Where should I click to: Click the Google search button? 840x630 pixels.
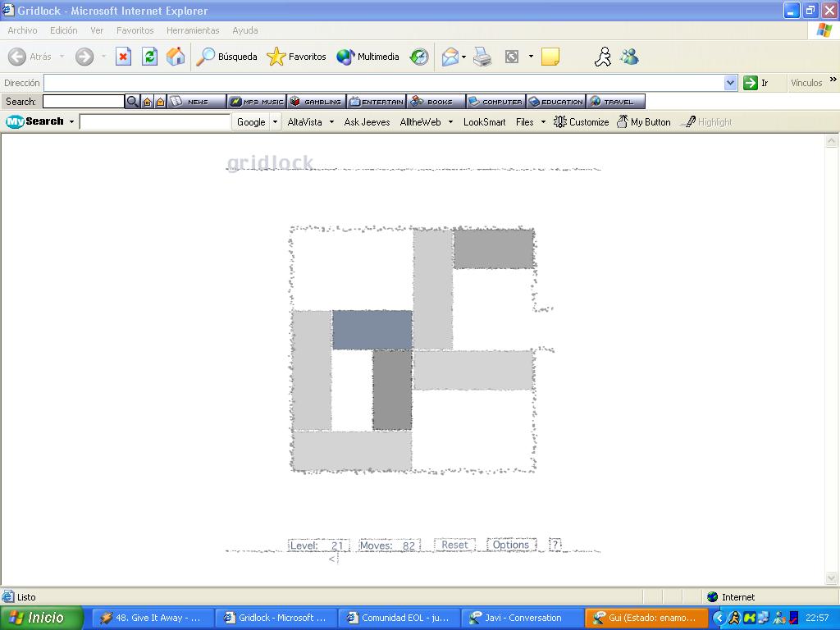coord(251,121)
